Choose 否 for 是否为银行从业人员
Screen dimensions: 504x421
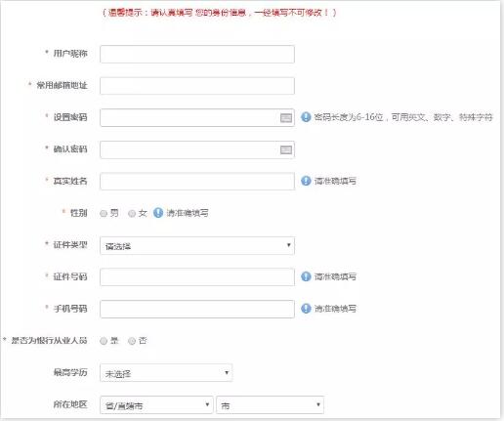tap(132, 341)
